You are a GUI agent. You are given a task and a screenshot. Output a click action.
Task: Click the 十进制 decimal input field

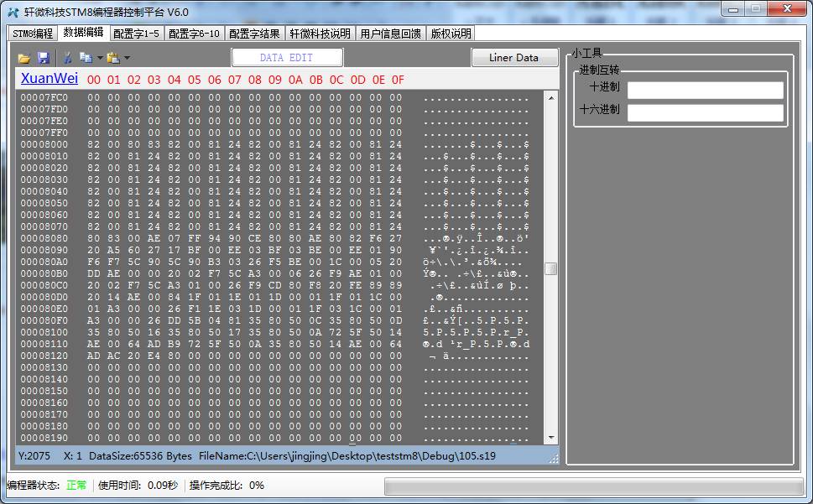point(705,90)
